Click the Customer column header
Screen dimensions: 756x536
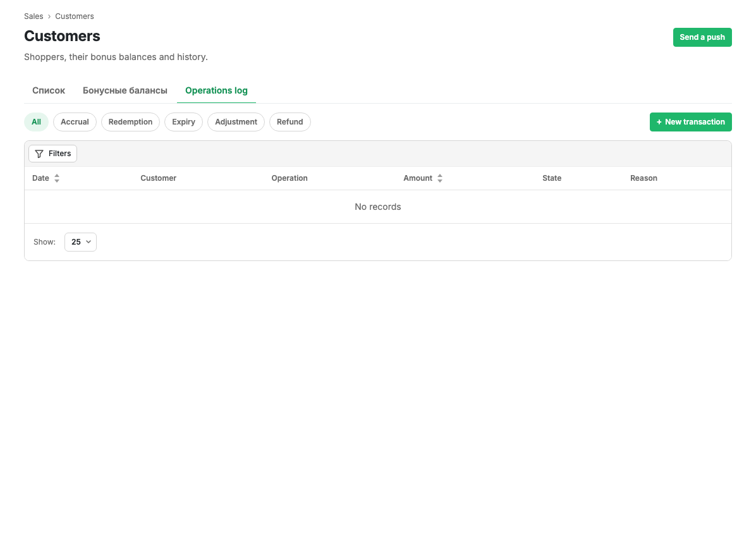(x=158, y=178)
